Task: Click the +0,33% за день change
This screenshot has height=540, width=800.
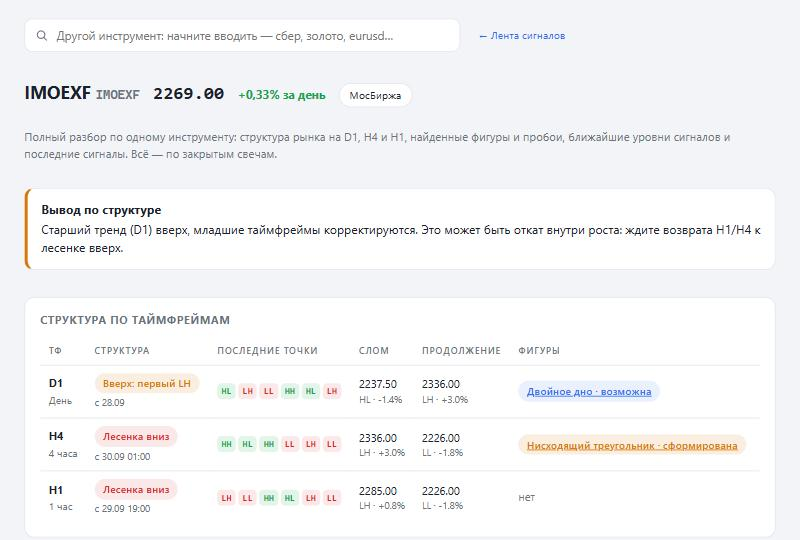Action: tap(282, 95)
